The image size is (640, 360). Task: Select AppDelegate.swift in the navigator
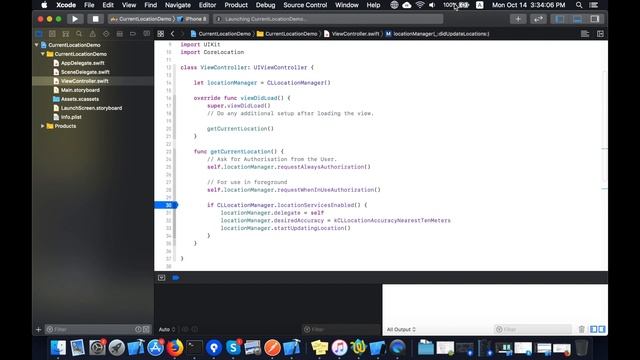tap(82, 63)
